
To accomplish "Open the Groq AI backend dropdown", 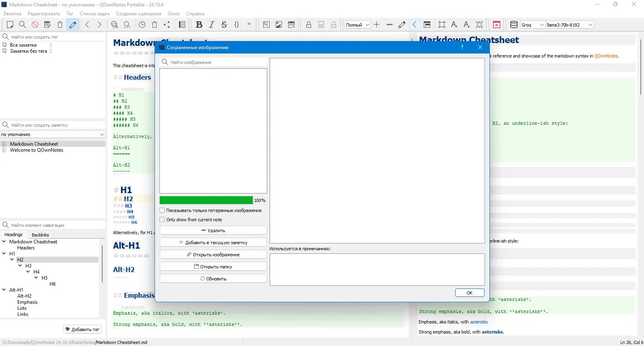I will pos(533,25).
